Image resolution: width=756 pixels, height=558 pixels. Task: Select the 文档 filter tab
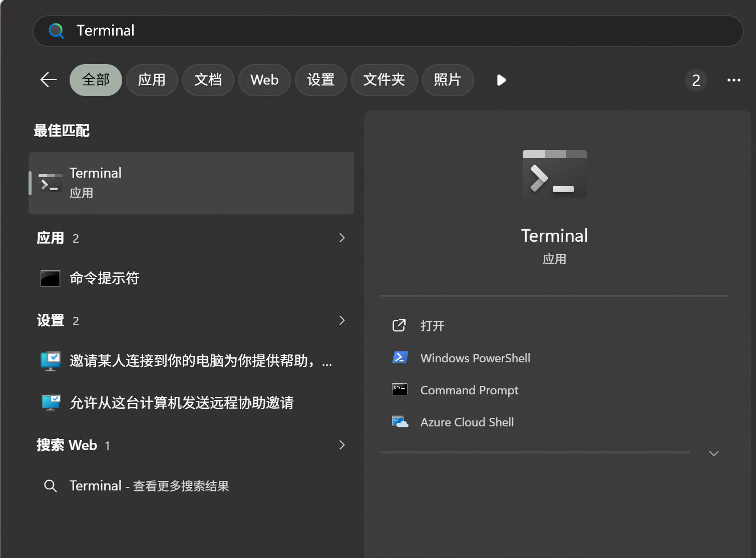[208, 80]
